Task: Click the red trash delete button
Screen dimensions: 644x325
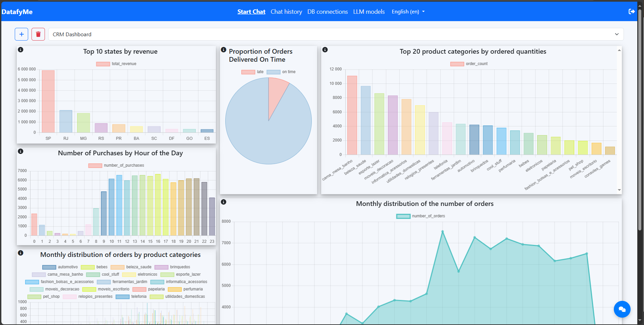Action: click(38, 34)
